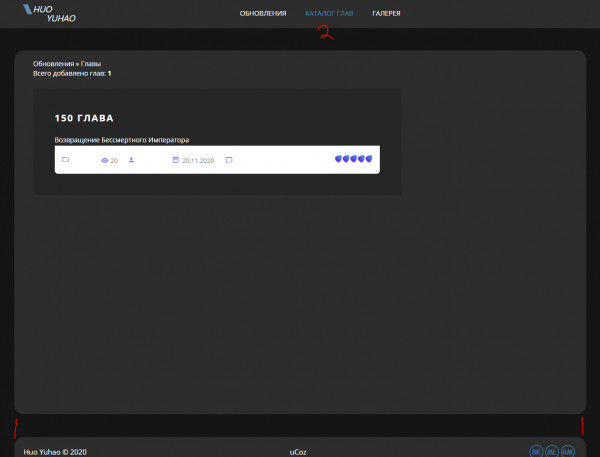Open the ML social circle icon
The image size is (600, 457).
click(x=551, y=452)
